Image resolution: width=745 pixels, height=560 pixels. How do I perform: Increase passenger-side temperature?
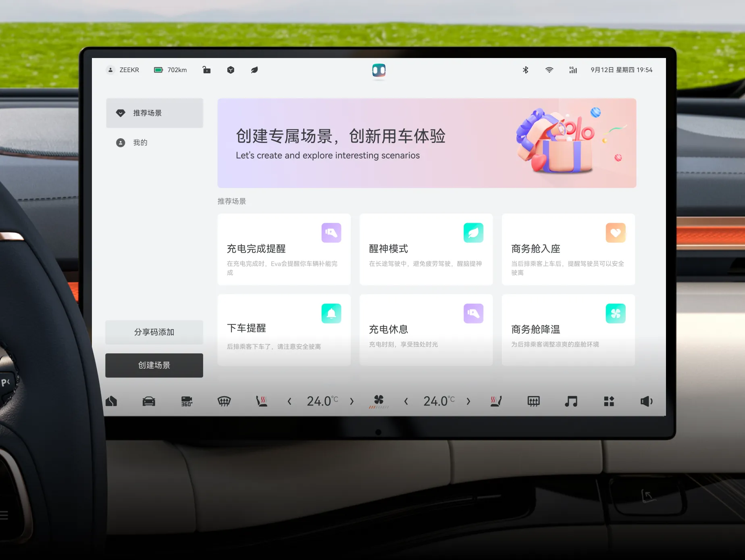point(468,401)
